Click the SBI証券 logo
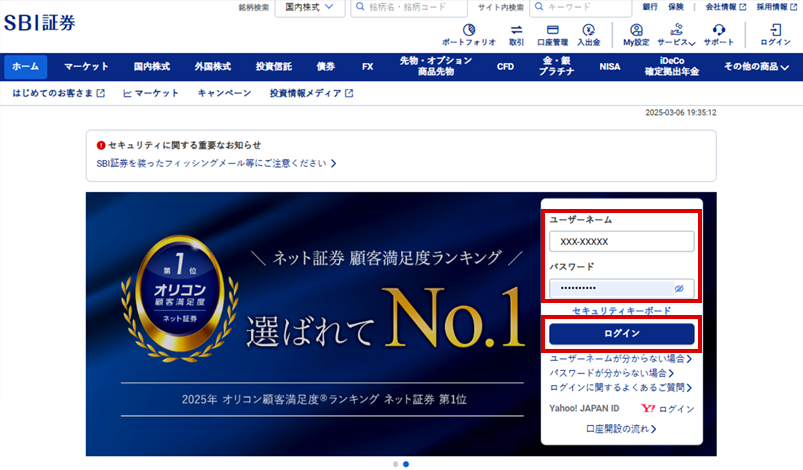The width and height of the screenshot is (803, 470). (40, 23)
